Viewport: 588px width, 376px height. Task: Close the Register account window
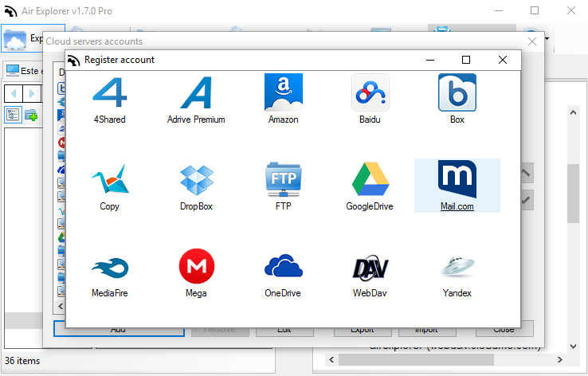pos(503,60)
